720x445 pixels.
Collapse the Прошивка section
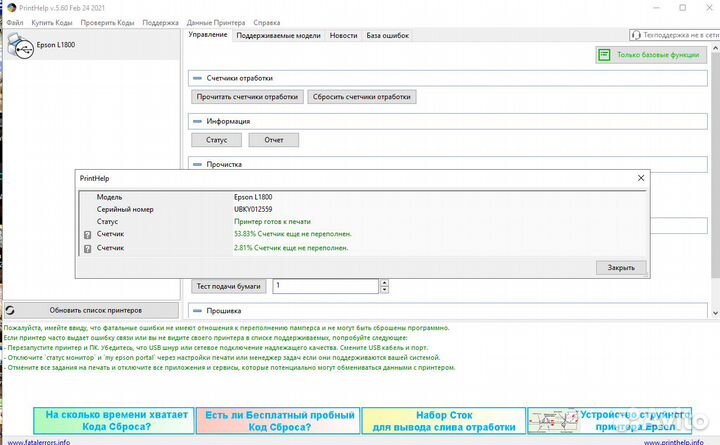(197, 312)
